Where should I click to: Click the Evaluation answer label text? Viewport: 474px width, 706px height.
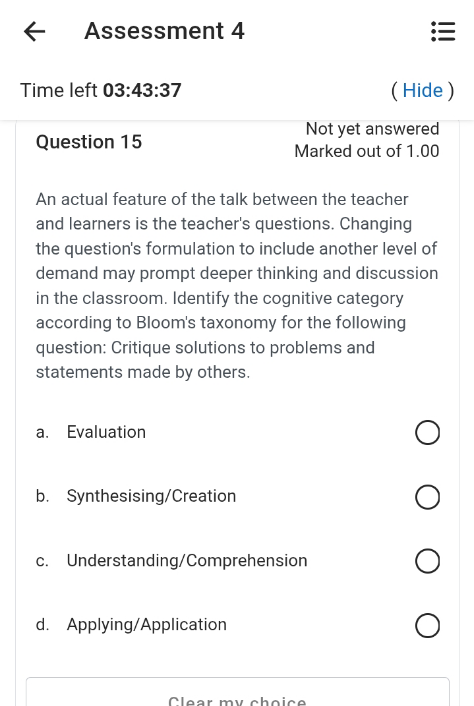(106, 432)
